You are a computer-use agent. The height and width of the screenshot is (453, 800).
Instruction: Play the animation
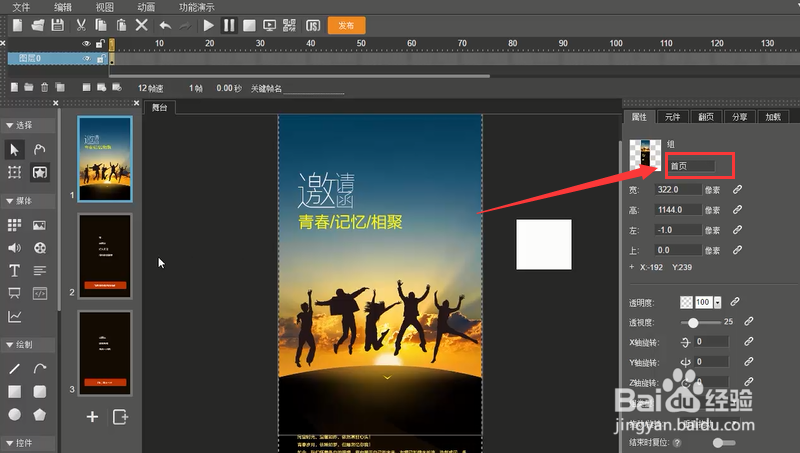coord(208,25)
